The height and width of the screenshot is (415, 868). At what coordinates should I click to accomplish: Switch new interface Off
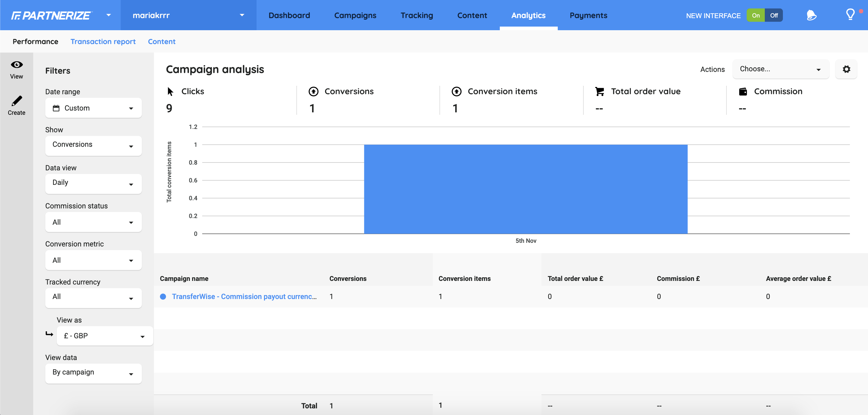[774, 15]
